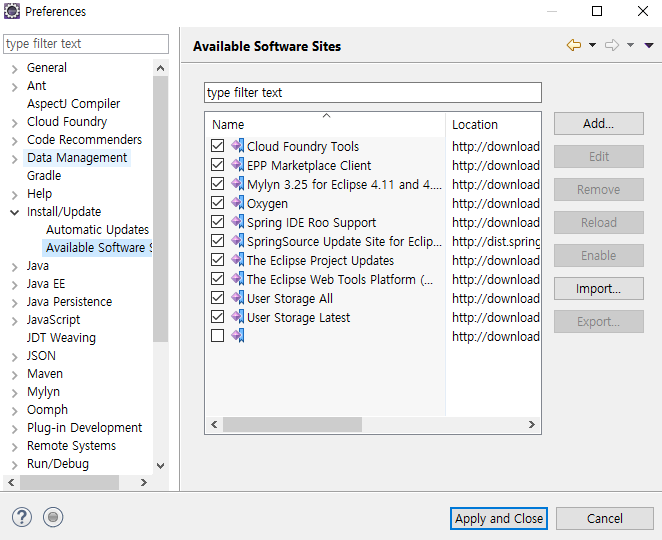Image resolution: width=662 pixels, height=540 pixels.
Task: Expand the Code Recommenders node
Action: pyautogui.click(x=14, y=141)
